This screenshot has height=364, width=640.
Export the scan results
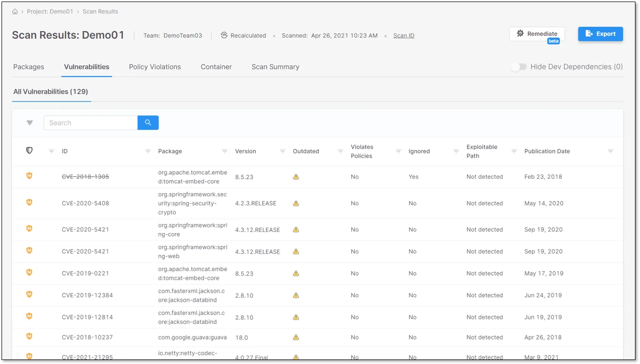point(600,33)
